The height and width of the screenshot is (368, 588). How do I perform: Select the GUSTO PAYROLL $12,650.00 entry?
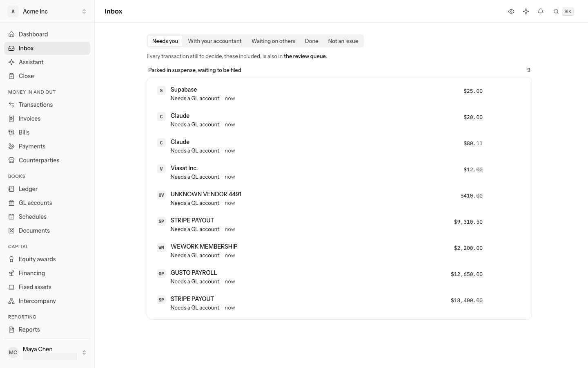(339, 277)
